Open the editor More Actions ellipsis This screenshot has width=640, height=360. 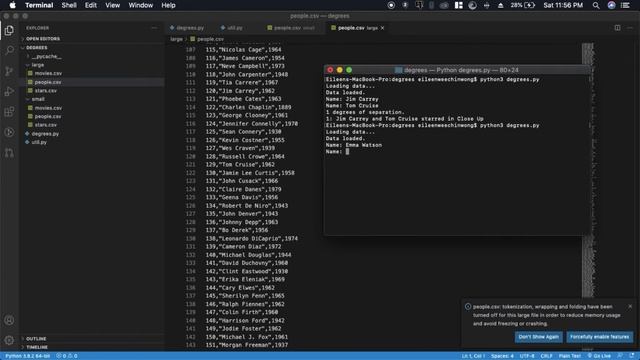[630, 28]
